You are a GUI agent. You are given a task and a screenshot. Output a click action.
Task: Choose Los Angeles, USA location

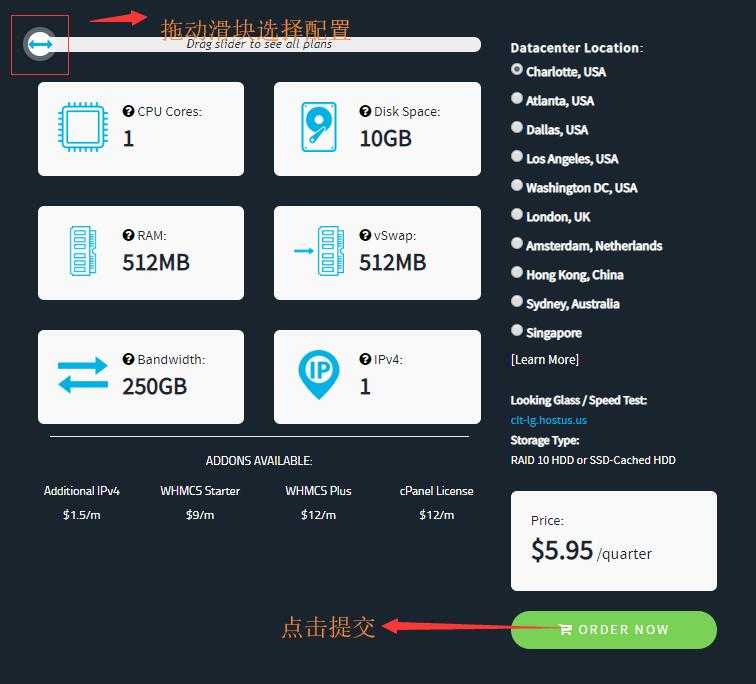click(x=517, y=156)
